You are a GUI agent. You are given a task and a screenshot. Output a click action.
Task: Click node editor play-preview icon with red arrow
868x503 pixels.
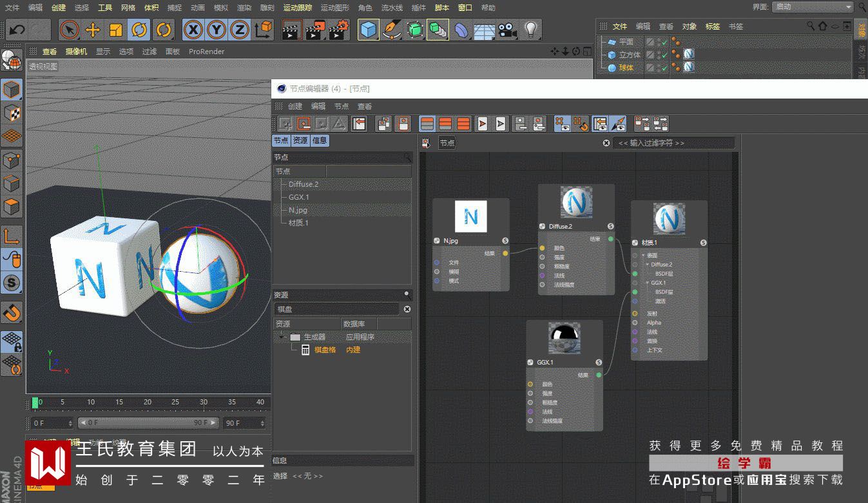(x=483, y=124)
